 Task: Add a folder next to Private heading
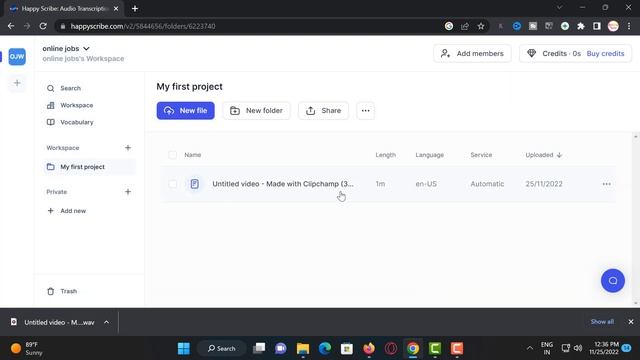point(128,192)
